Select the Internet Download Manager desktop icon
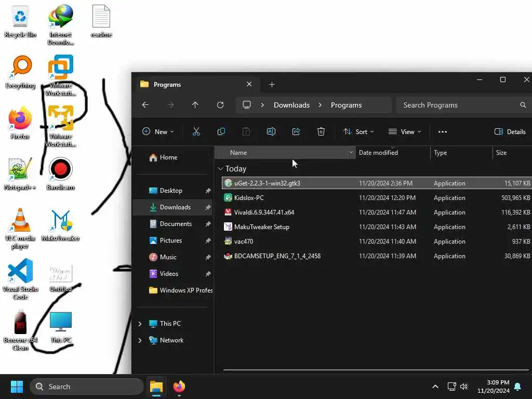This screenshot has height=399, width=532. (x=60, y=25)
